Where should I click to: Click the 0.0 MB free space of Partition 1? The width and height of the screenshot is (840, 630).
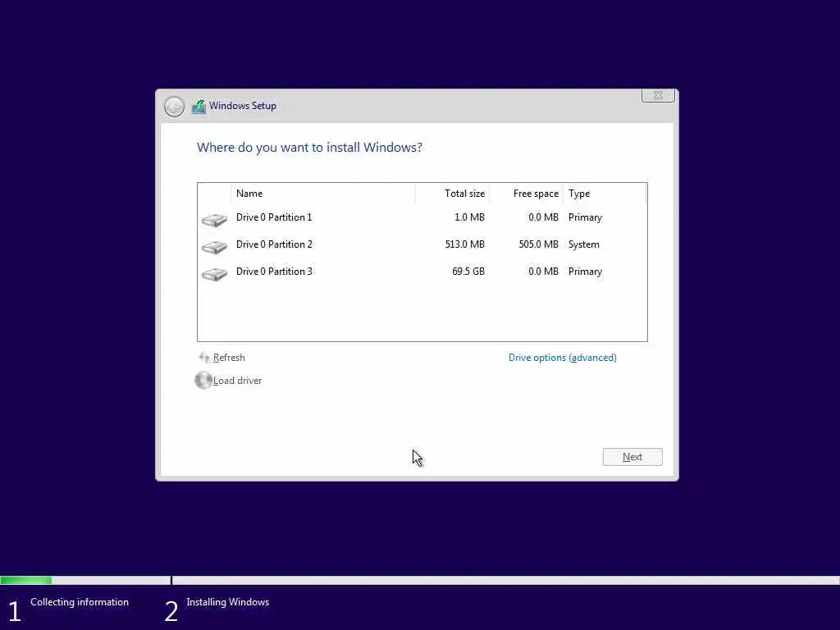tap(543, 217)
